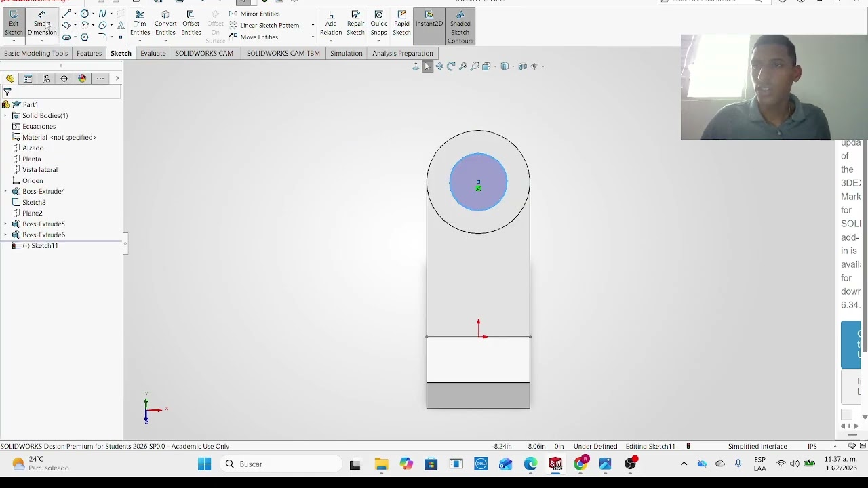Click the Under Defined status text
The image size is (868, 488).
click(x=595, y=447)
